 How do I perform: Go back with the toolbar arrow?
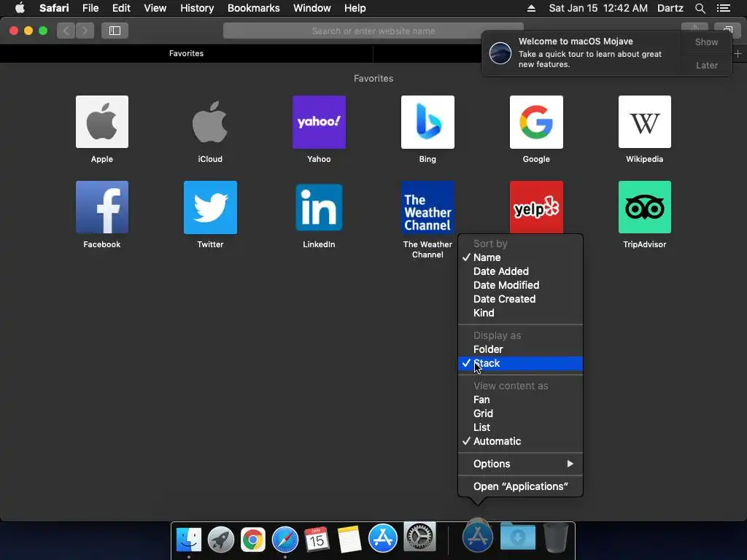(66, 31)
